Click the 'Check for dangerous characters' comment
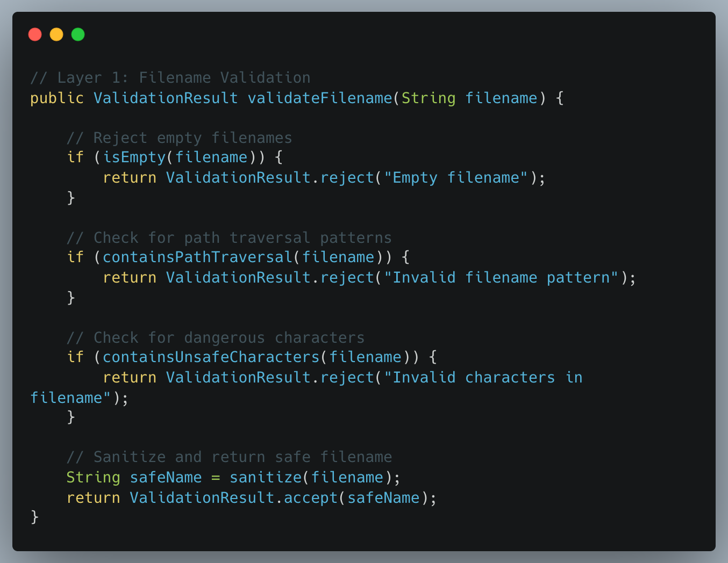728x563 pixels. click(216, 337)
